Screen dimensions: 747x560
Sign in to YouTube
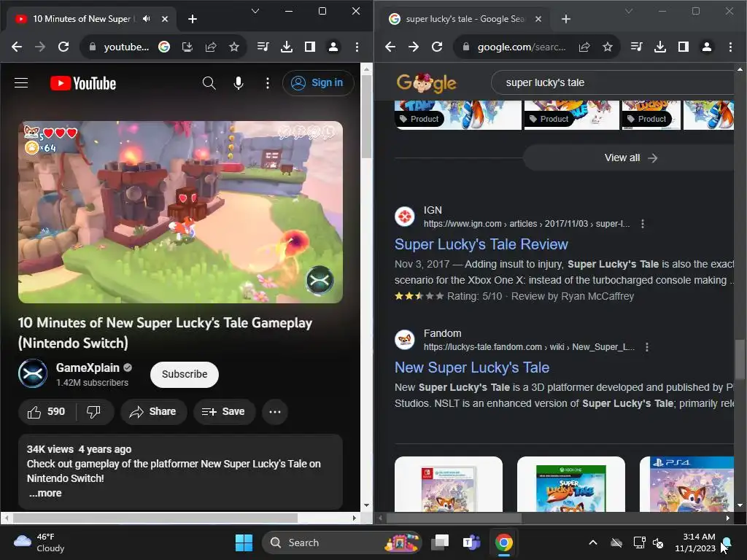[x=318, y=83]
